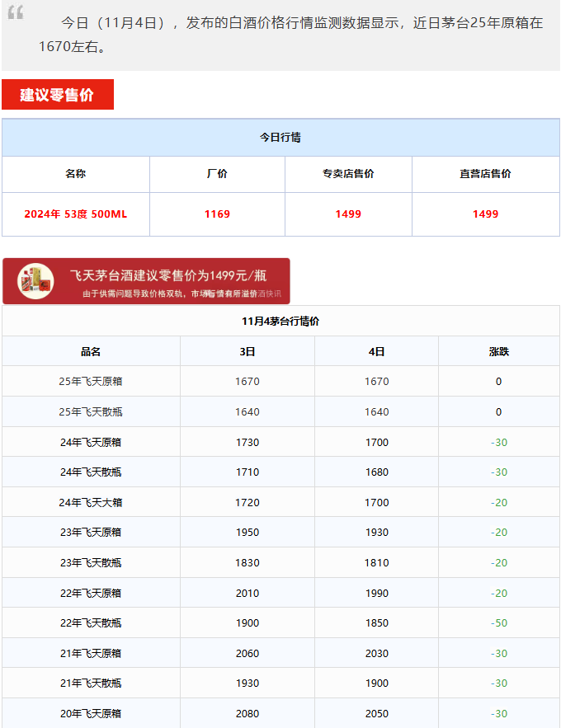This screenshot has width=561, height=728.
Task: Click the 24年飞天大箱 row label
Action: click(91, 502)
